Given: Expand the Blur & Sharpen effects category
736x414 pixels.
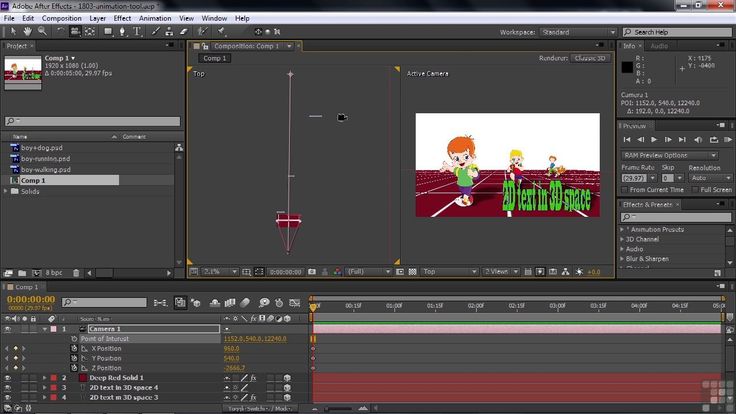Looking at the screenshot, I should point(622,259).
